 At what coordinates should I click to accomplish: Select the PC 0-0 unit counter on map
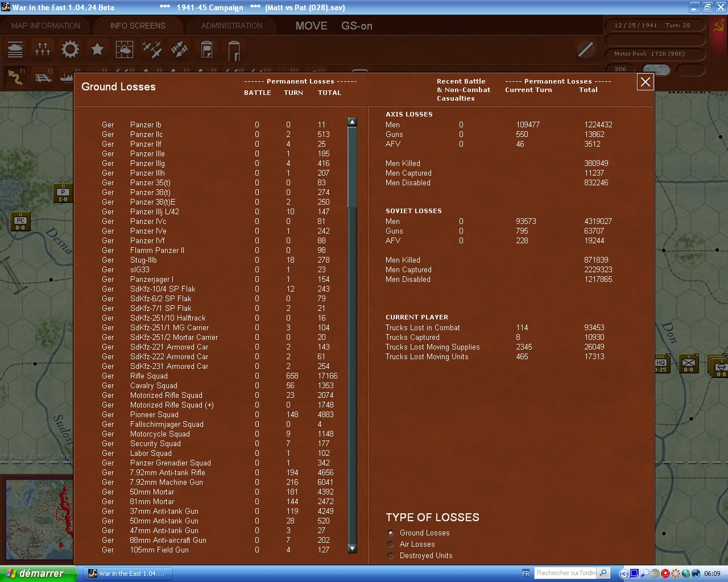(20, 222)
